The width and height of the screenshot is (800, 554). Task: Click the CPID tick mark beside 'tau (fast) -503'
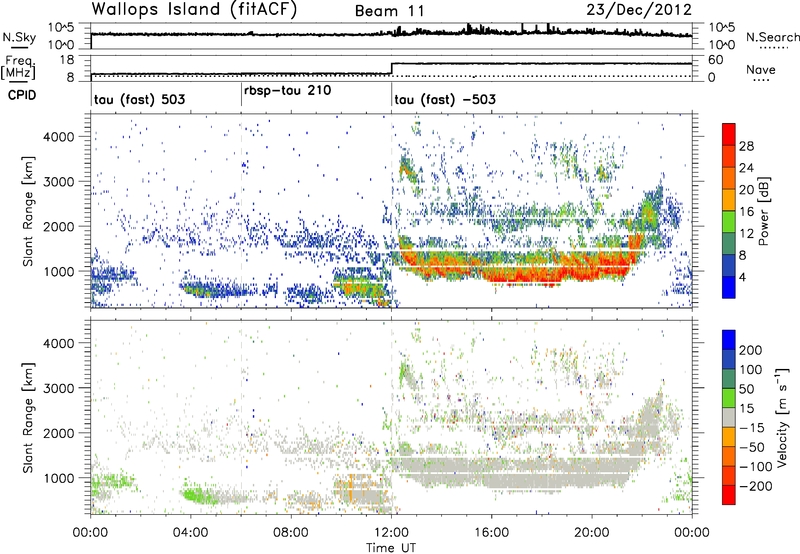click(391, 95)
